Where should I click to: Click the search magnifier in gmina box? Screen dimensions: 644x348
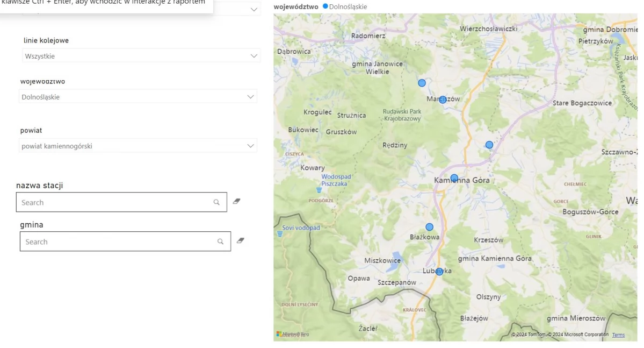[x=221, y=242]
